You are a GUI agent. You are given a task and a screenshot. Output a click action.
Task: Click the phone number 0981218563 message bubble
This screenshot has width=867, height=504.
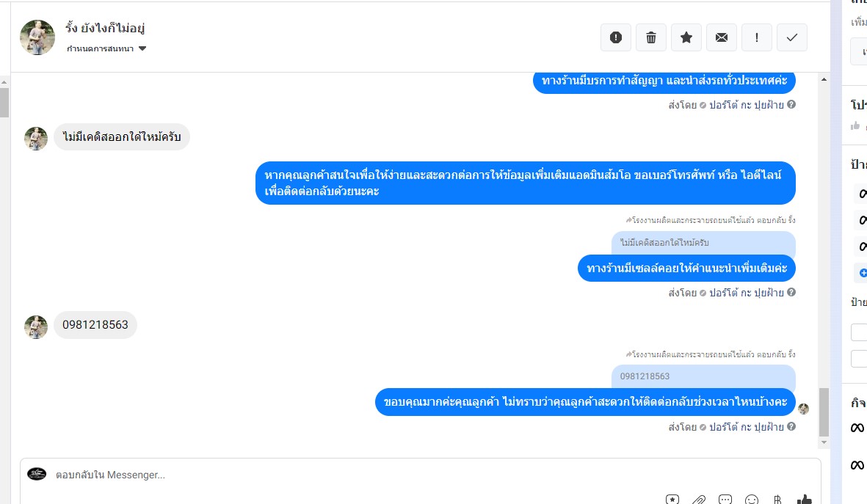pos(95,325)
